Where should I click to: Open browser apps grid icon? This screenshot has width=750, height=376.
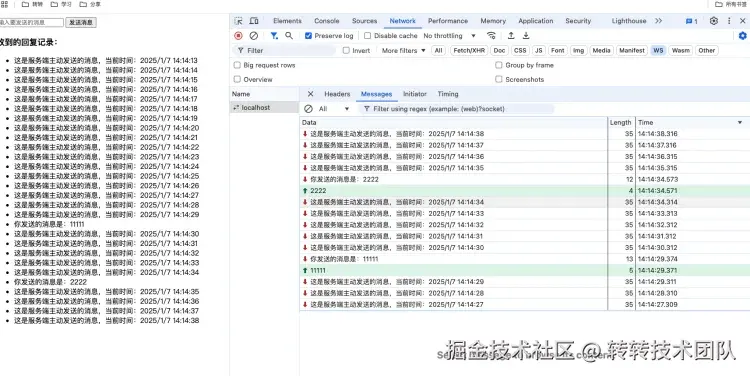[x=4, y=4]
